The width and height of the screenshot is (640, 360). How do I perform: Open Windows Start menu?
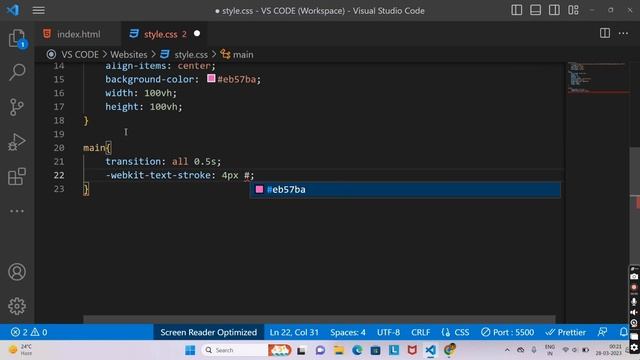[190, 350]
